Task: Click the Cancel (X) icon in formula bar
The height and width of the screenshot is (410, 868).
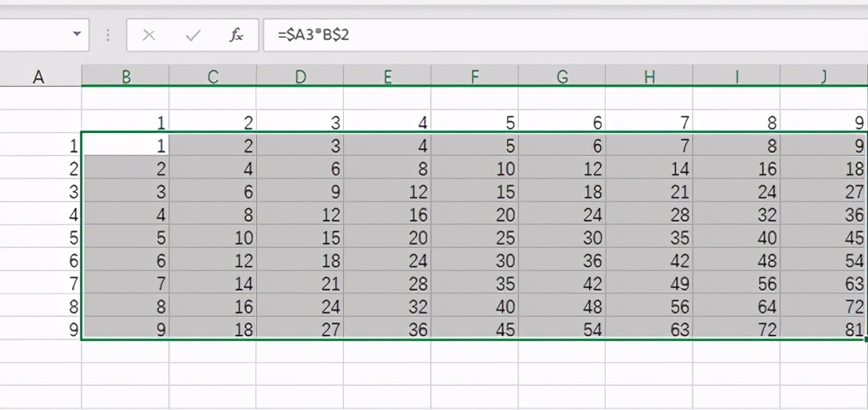Action: [x=148, y=35]
